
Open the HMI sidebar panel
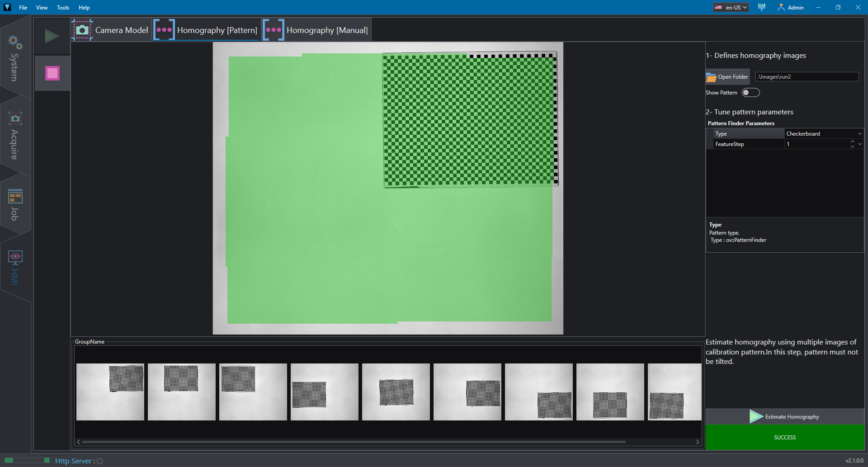point(15,268)
